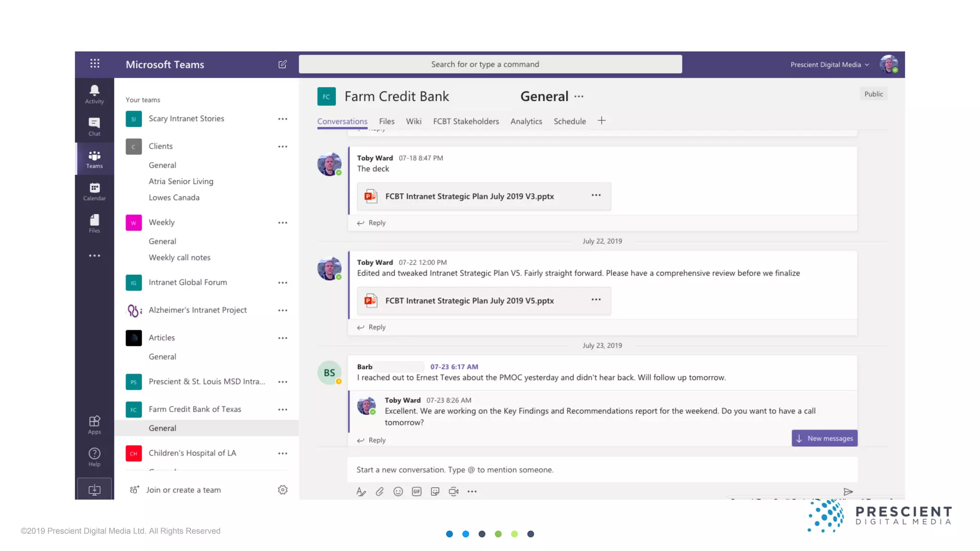This screenshot has height=551, width=980.
Task: Click the GIF icon in compose toolbar
Action: [416, 491]
